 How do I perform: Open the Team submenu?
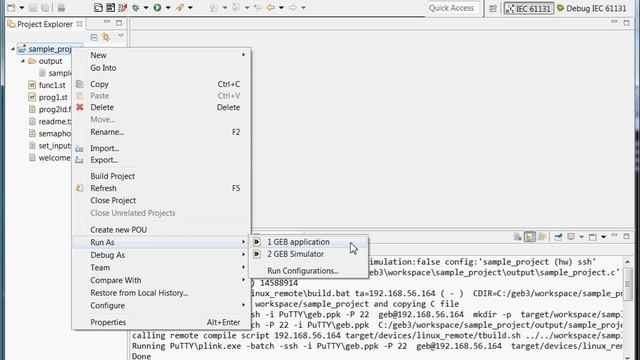[162, 268]
